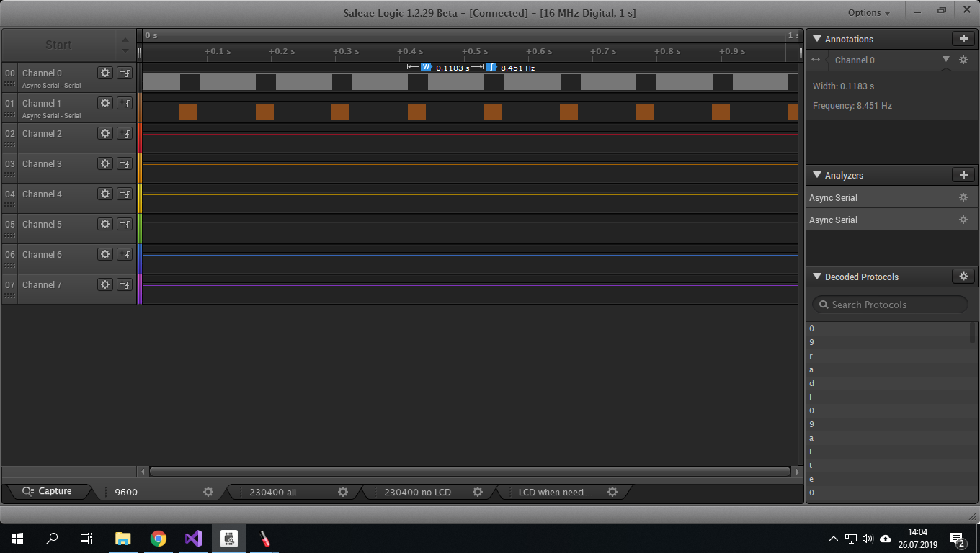Click Channel 1 trigger edge button
The width and height of the screenshot is (980, 553).
pos(125,103)
